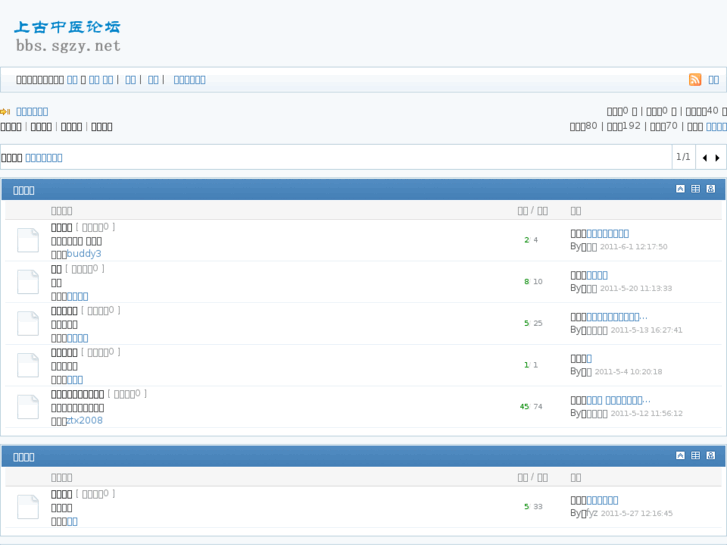Viewport: 727px width, 545px height.
Task: Click forum page icon in ztx2008 row
Action: 28,407
